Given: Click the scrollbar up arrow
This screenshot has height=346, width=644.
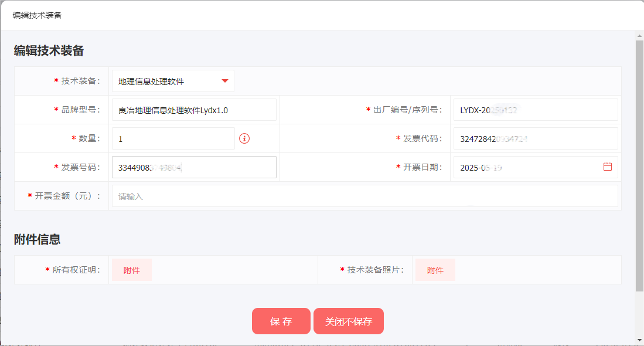Looking at the screenshot, I should [639, 36].
